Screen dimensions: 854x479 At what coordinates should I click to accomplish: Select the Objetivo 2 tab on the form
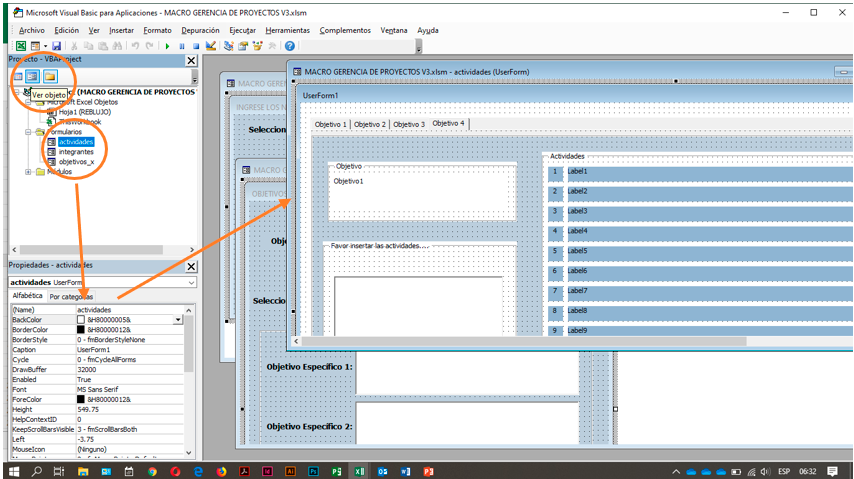[x=370, y=124]
